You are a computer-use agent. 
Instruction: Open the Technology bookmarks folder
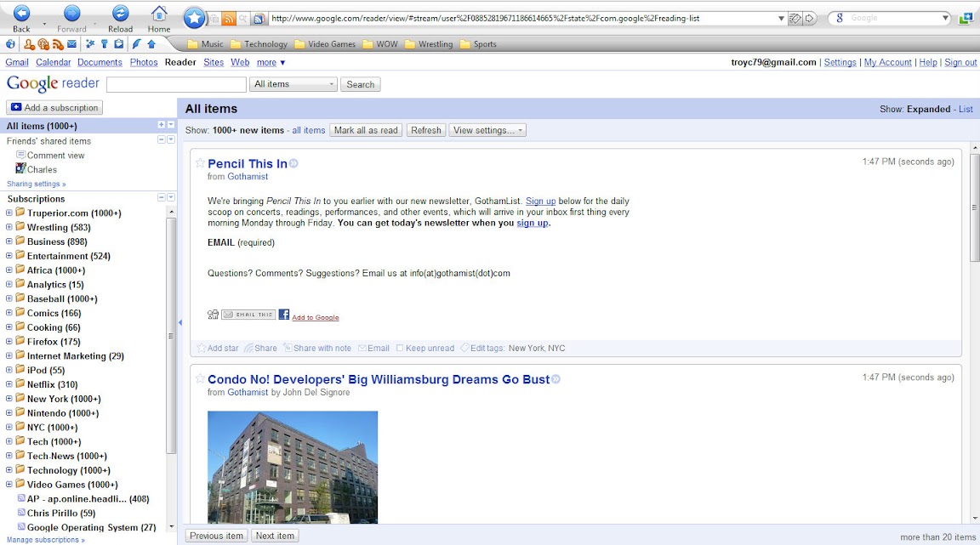click(x=259, y=43)
